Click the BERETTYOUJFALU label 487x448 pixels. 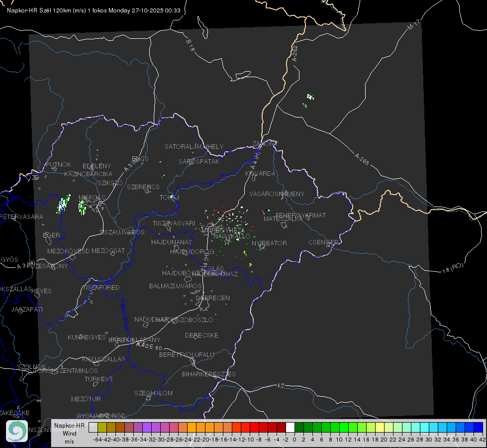[x=187, y=354]
